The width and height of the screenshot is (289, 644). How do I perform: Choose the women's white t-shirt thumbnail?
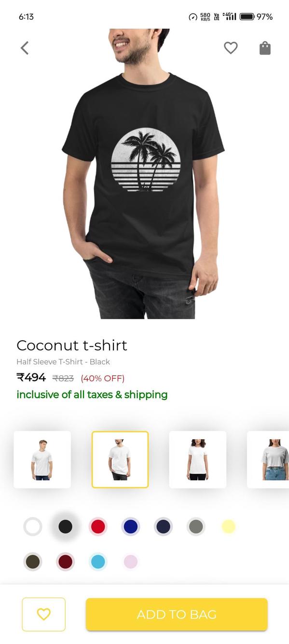[198, 459]
